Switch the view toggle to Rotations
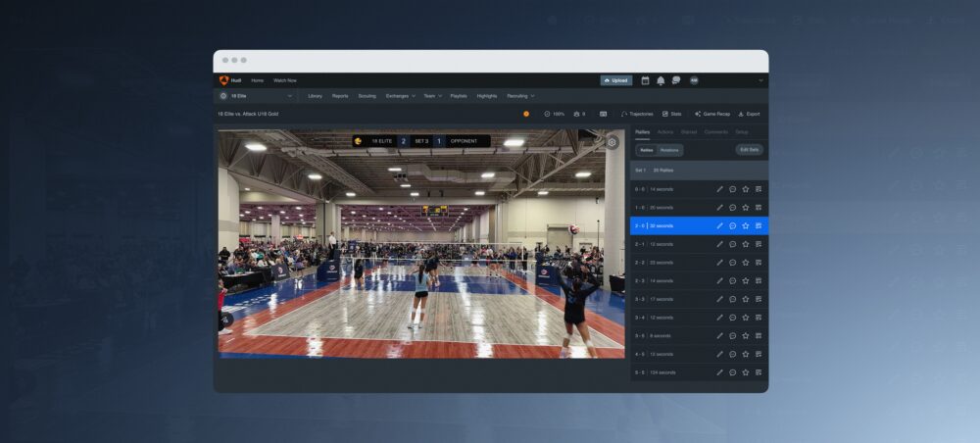The height and width of the screenshot is (443, 980). 669,150
